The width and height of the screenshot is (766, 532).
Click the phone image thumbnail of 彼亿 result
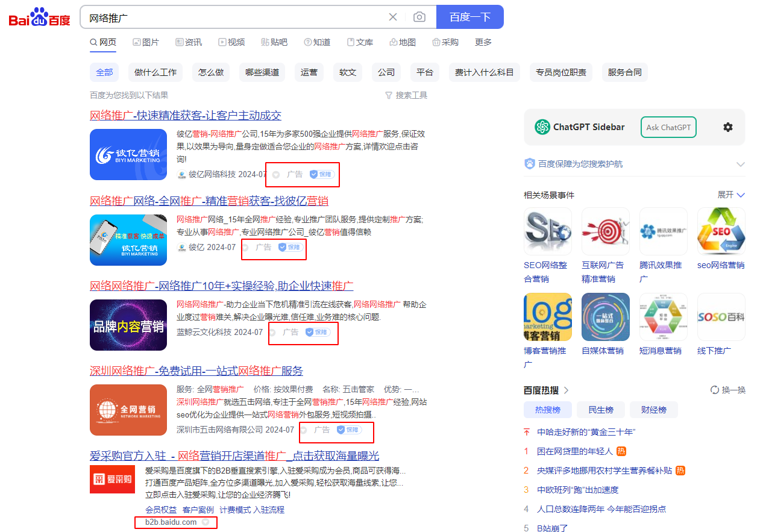pos(128,240)
